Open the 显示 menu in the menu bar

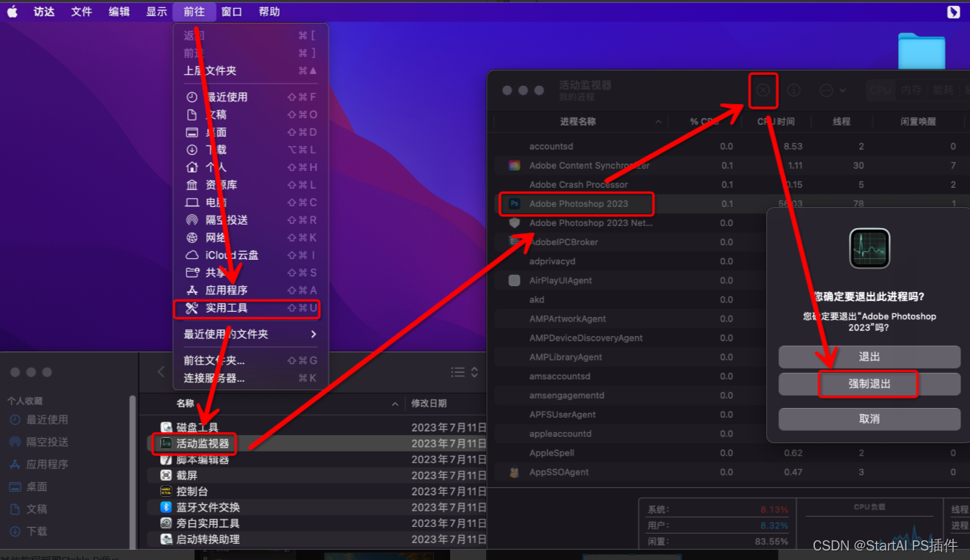156,12
